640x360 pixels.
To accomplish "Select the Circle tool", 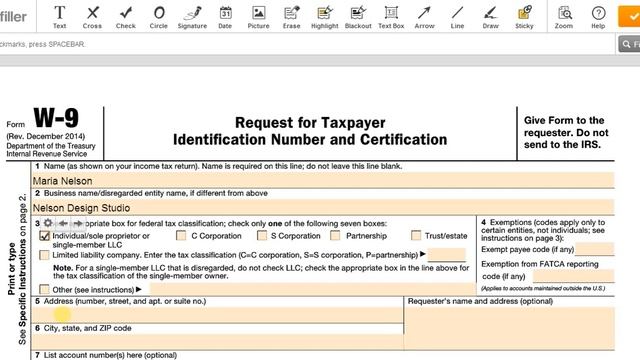I will point(159,17).
